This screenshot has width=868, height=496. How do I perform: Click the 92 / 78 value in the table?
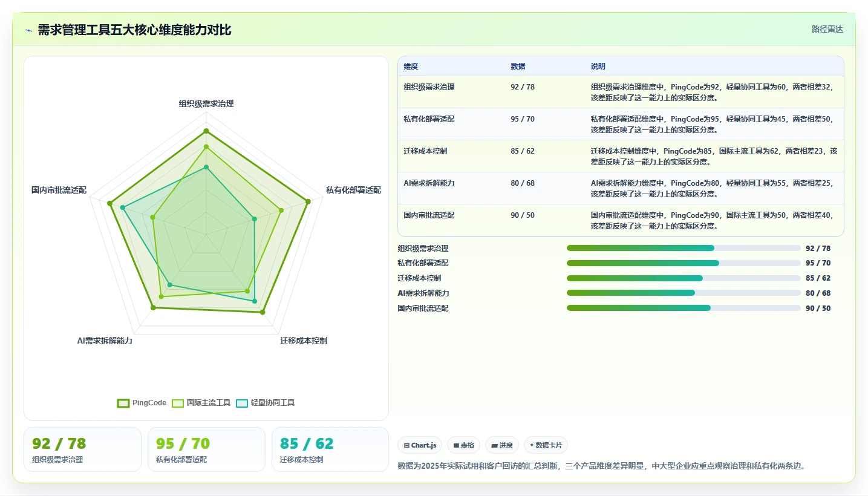(523, 86)
